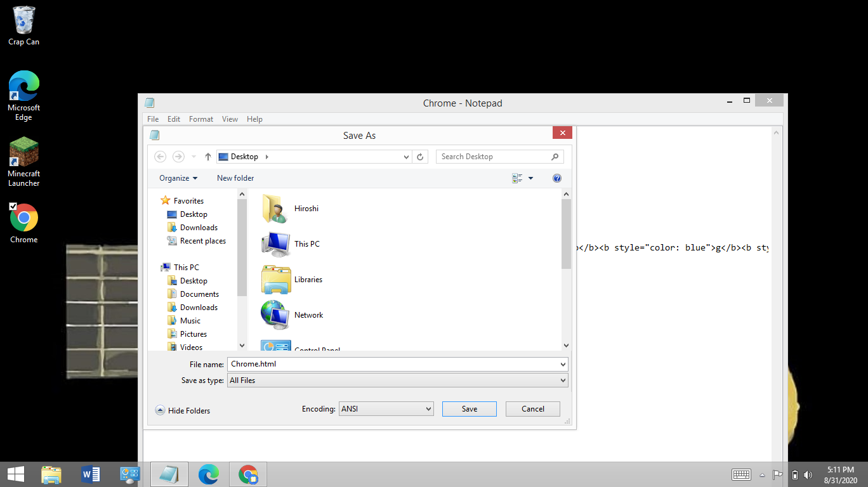This screenshot has width=868, height=487.
Task: Open Notepad's Edit menu
Action: point(174,119)
